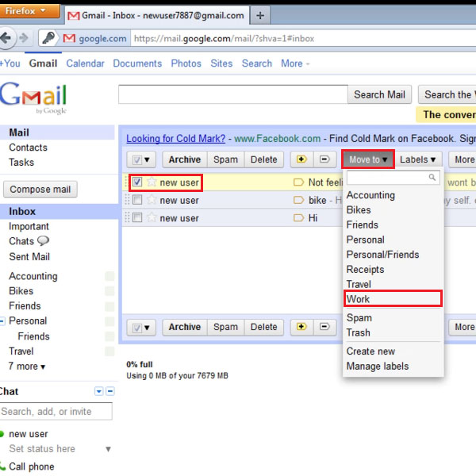The height and width of the screenshot is (476, 476).
Task: Click the main mail search field
Action: point(233,94)
